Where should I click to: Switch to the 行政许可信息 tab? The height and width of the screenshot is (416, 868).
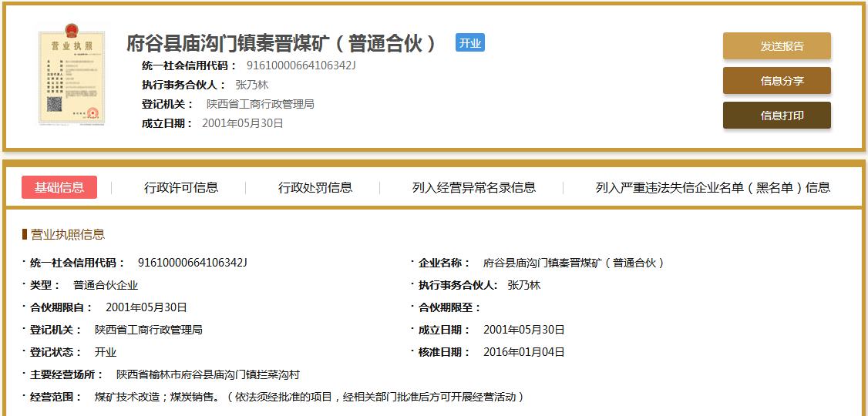click(181, 187)
